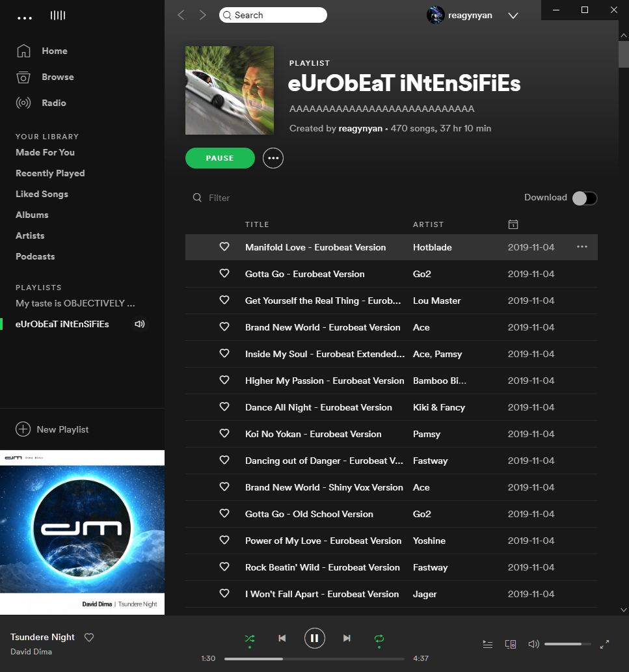Enter full screen mode
This screenshot has width=629, height=672.
604,644
